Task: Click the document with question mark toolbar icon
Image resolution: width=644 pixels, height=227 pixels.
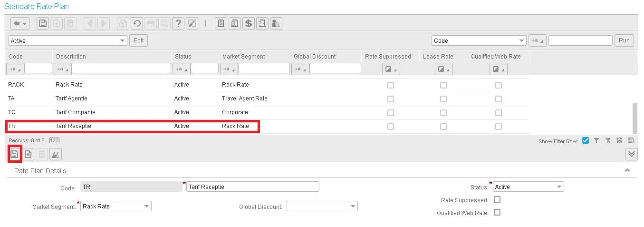Action: point(262,23)
